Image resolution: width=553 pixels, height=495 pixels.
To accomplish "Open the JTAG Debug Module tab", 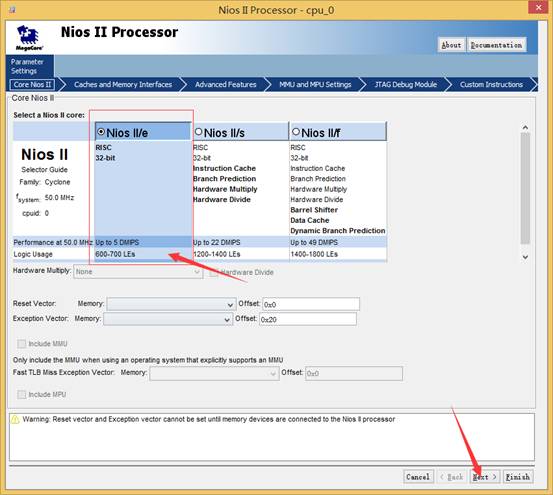I will (x=406, y=85).
